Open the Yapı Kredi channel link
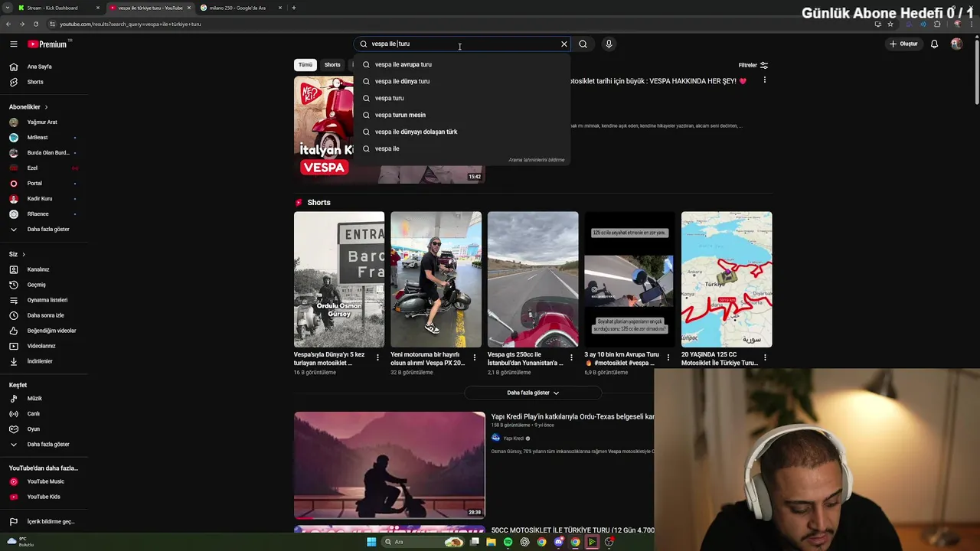The height and width of the screenshot is (551, 980). click(513, 439)
